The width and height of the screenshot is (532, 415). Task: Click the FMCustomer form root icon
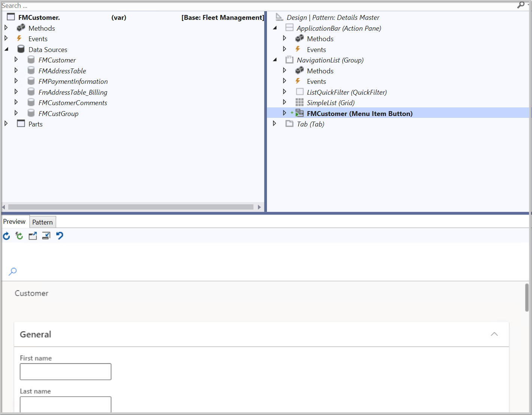click(x=11, y=17)
